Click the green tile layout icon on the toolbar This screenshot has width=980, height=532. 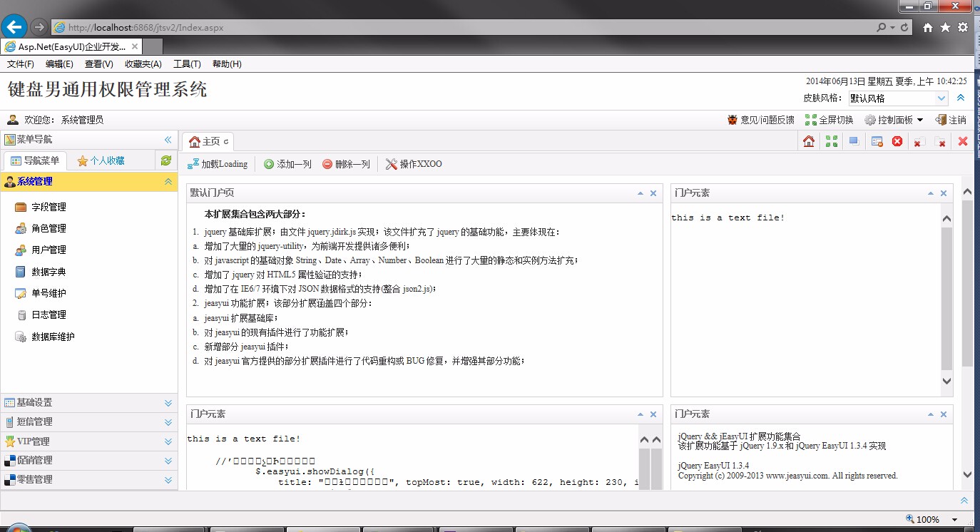tap(830, 141)
